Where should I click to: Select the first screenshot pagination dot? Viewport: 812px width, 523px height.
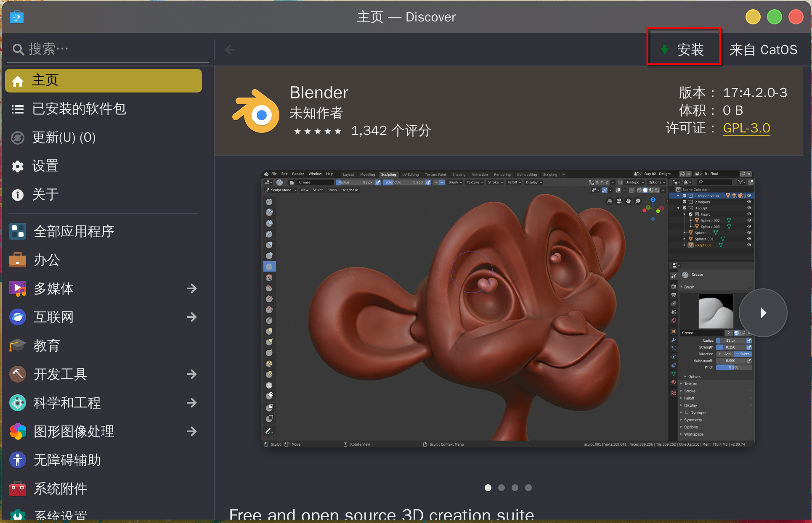tap(488, 488)
